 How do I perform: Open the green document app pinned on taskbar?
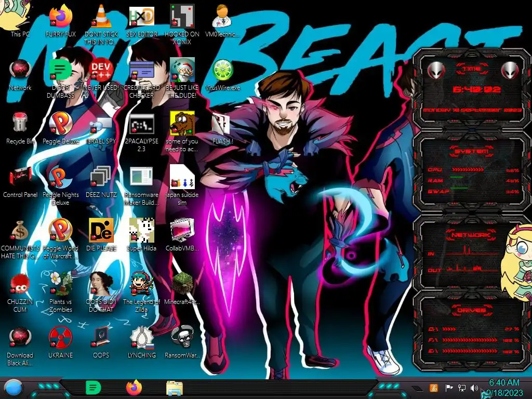94,388
